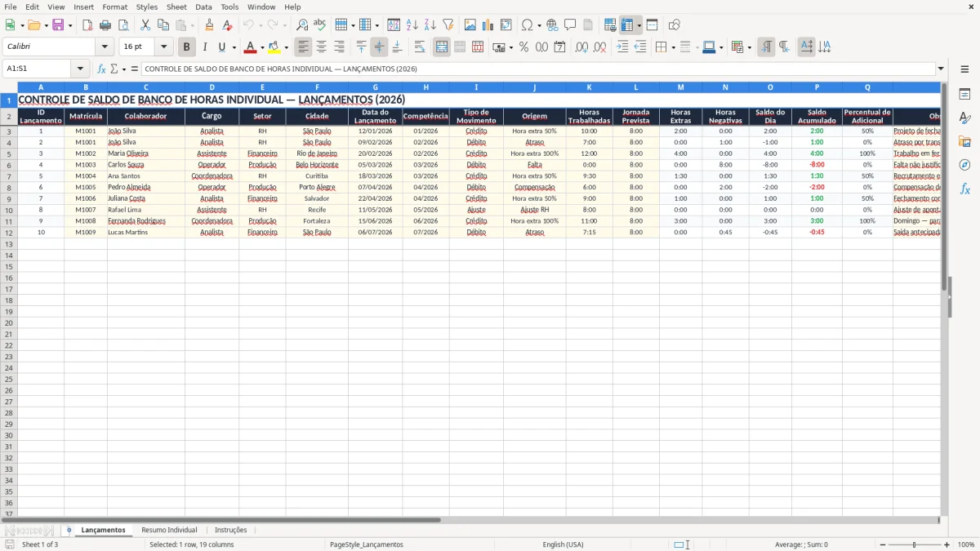Toggle Bold formatting
Screen dimensions: 980x551
pos(187,47)
